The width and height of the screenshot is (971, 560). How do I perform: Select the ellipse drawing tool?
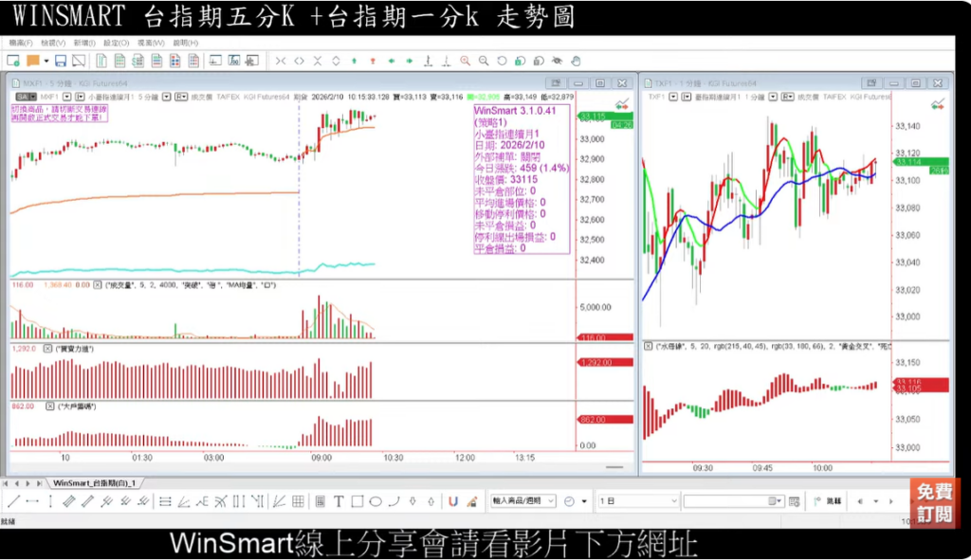coord(376,501)
